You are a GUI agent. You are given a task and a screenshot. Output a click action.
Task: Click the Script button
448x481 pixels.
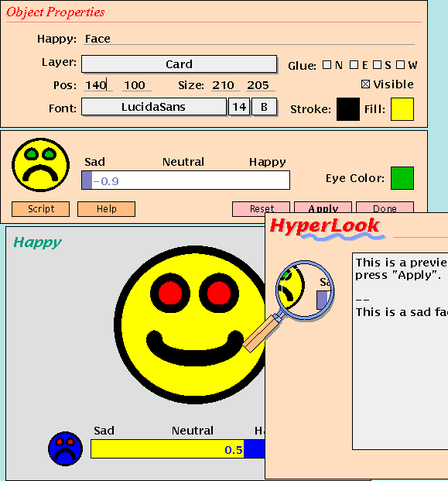(x=41, y=209)
